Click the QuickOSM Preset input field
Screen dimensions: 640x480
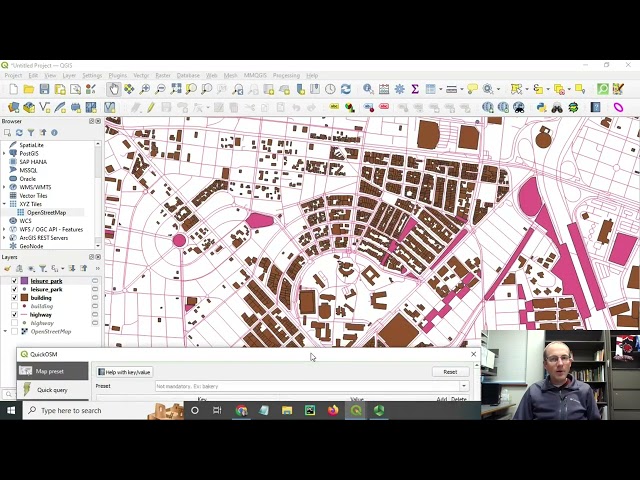(307, 386)
